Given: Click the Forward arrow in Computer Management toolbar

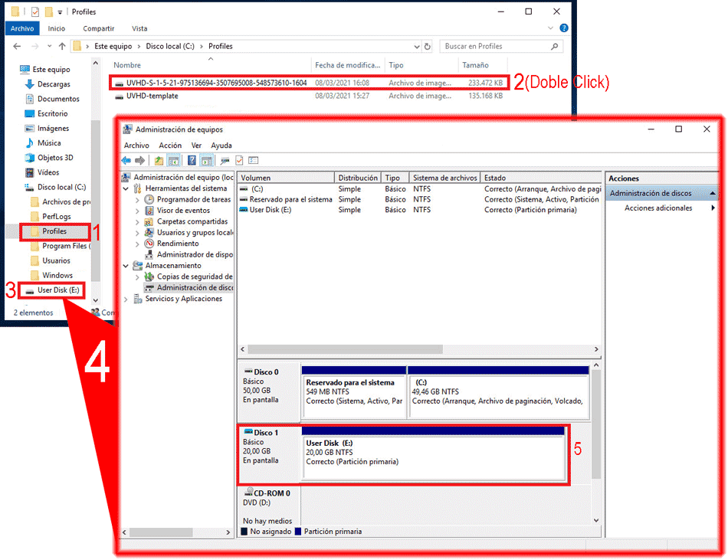Looking at the screenshot, I should (140, 160).
